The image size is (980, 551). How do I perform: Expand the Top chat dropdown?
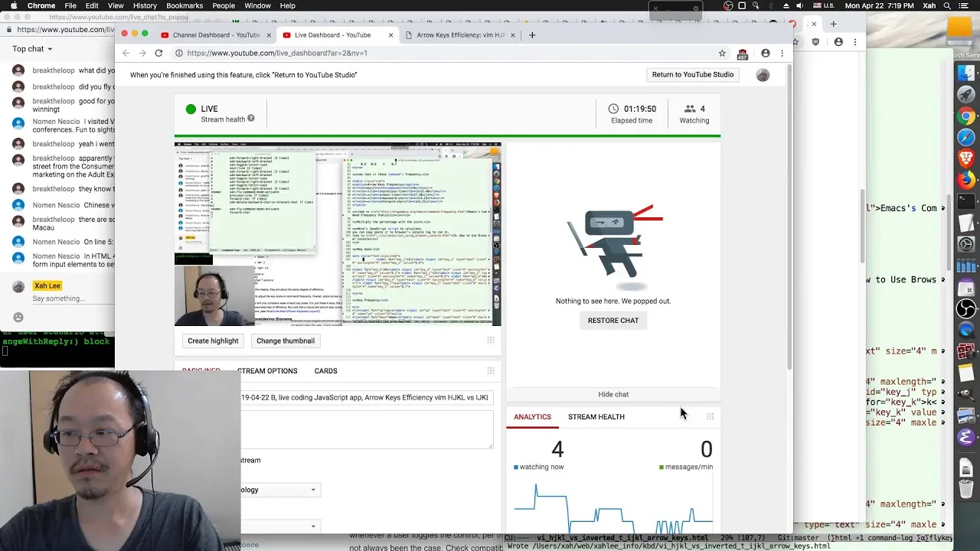[32, 48]
